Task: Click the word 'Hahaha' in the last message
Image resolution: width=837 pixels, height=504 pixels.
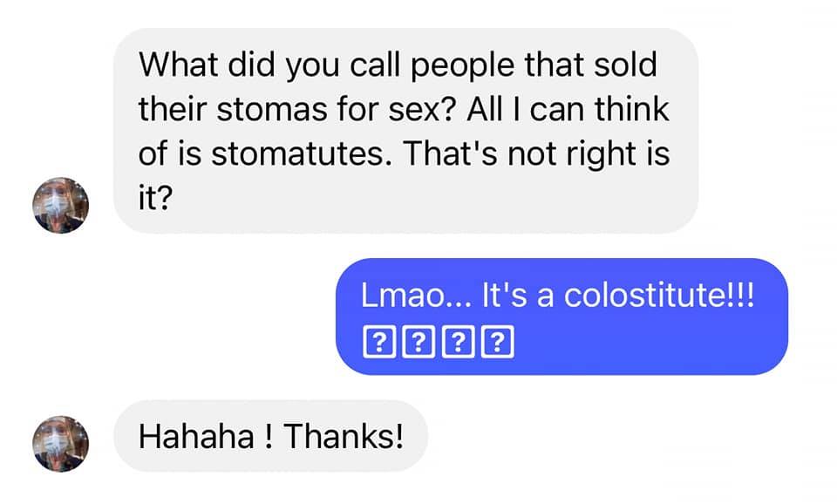Action: 196,436
